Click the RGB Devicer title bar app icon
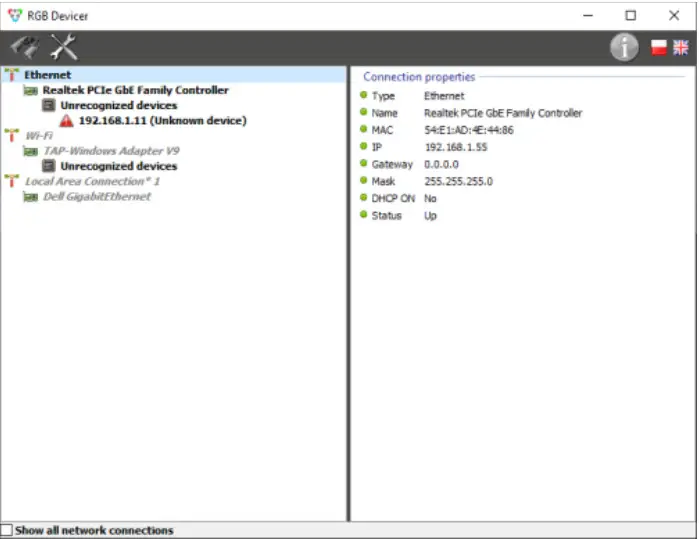Viewport: 699px width, 539px height. tap(15, 16)
